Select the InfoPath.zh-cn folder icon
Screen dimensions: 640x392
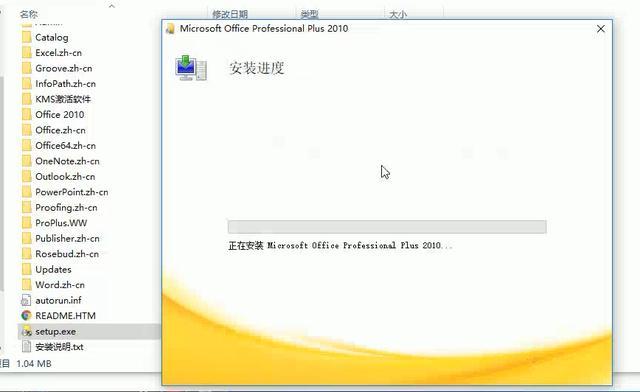point(27,84)
